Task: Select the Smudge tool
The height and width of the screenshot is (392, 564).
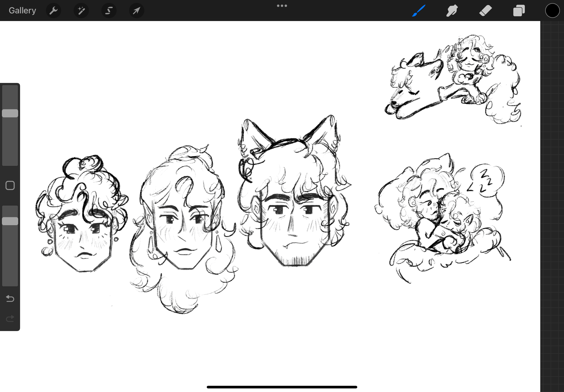Action: [452, 11]
